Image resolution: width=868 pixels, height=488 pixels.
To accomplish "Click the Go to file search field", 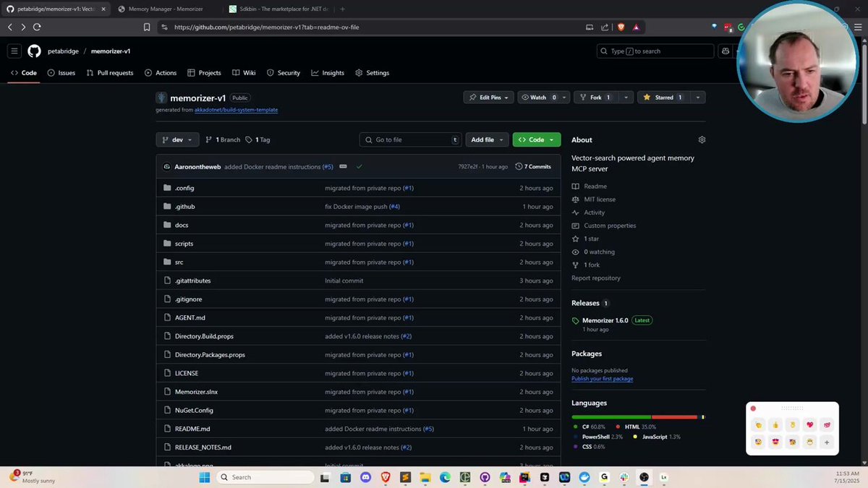I will click(x=410, y=140).
